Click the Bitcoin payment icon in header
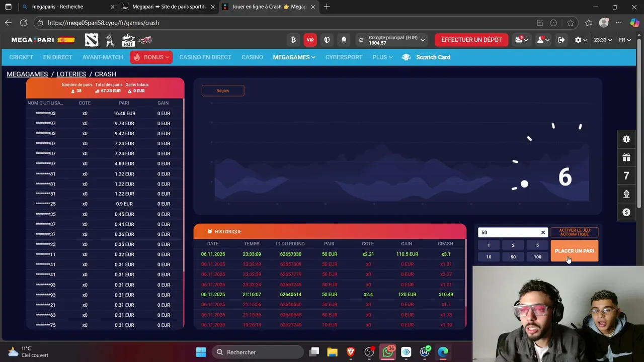 293,40
